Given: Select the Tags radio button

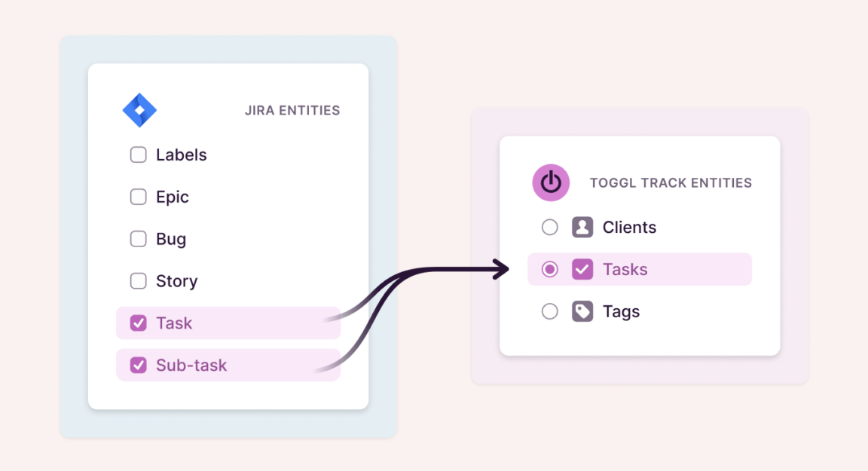Looking at the screenshot, I should click(x=550, y=311).
